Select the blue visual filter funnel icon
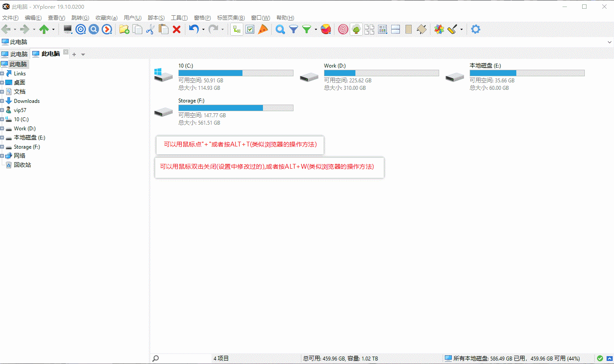Image resolution: width=614 pixels, height=364 pixels. [293, 29]
